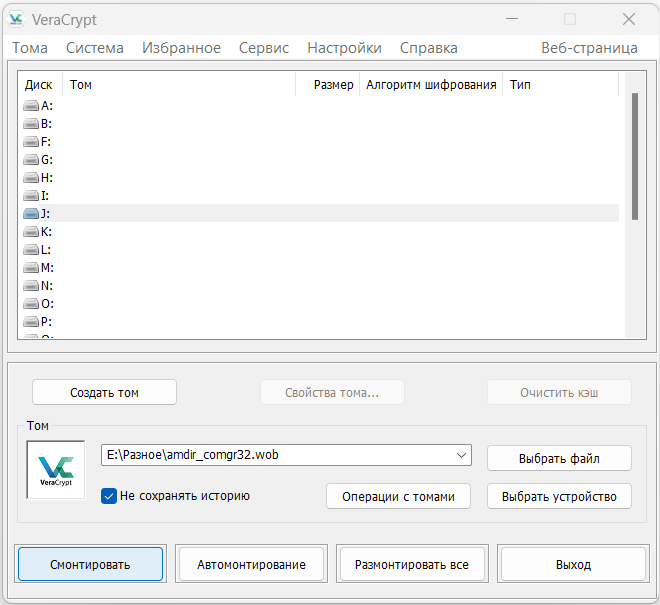This screenshot has height=605, width=660.
Task: Click the B: drive icon
Action: point(31,124)
